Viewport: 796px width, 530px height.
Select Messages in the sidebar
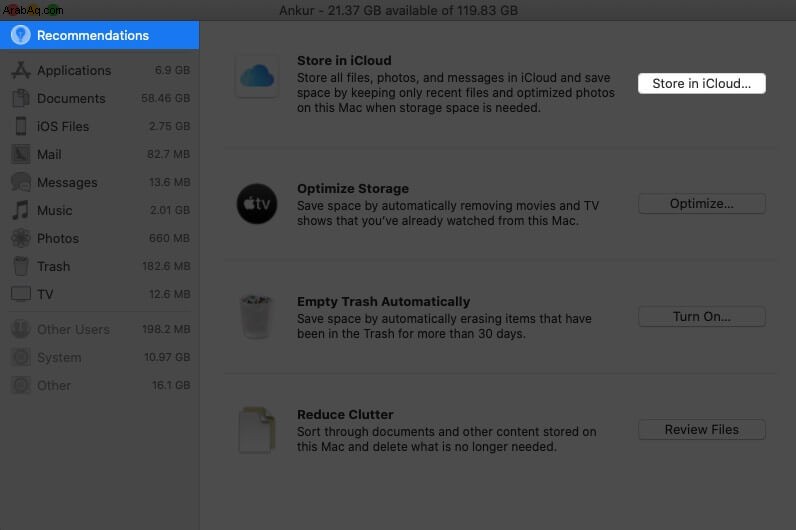coord(100,182)
